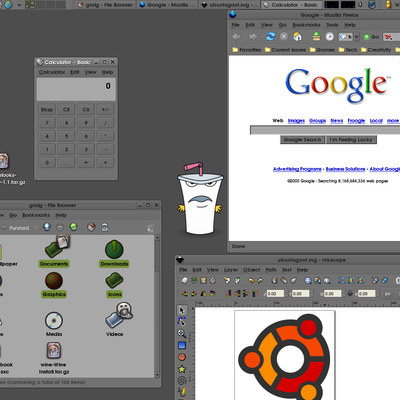
Task: Switch to Calculator in the top taskbar
Action: tap(291, 5)
